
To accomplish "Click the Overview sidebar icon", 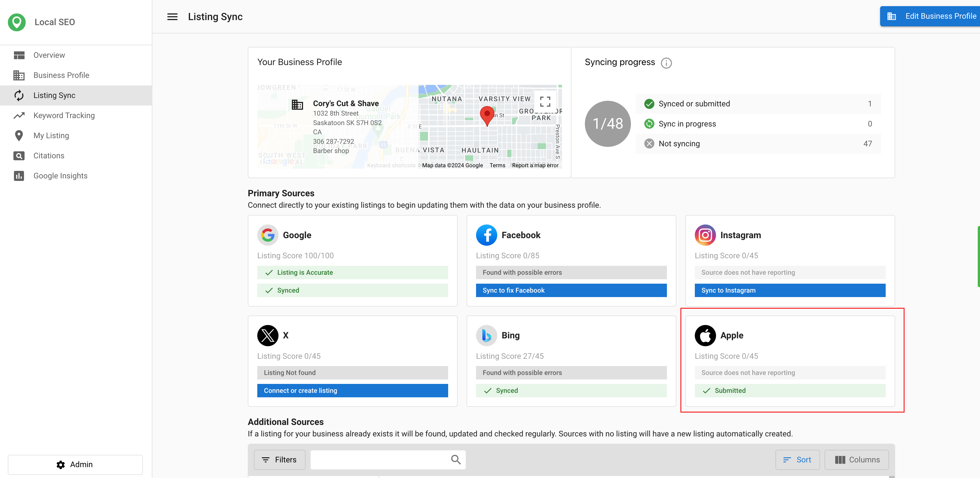I will [x=19, y=55].
